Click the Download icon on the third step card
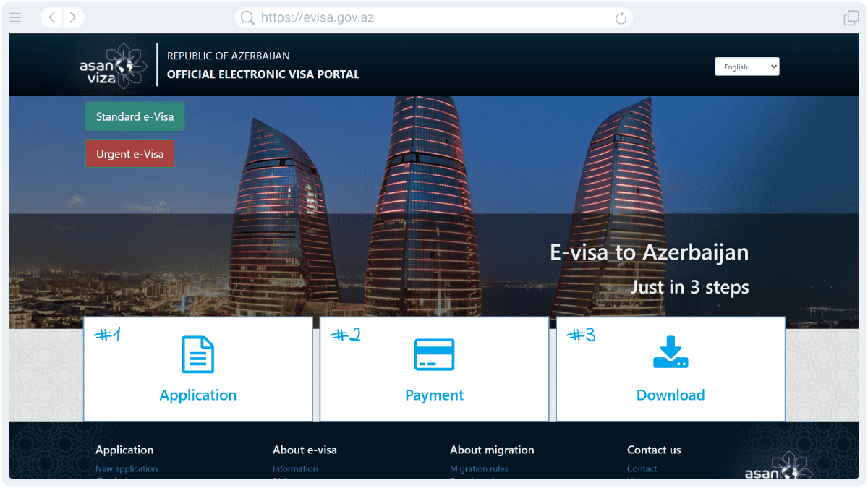This screenshot has height=488, width=868. tap(671, 354)
